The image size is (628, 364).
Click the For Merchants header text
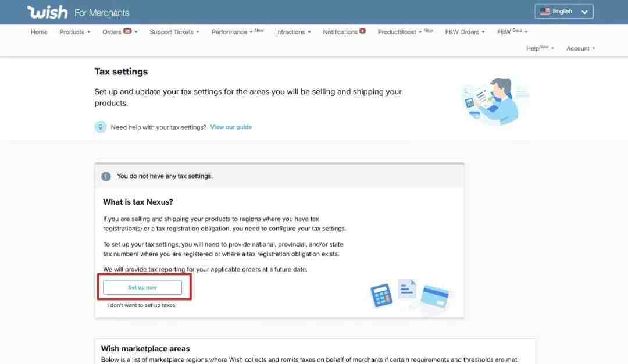pyautogui.click(x=102, y=13)
